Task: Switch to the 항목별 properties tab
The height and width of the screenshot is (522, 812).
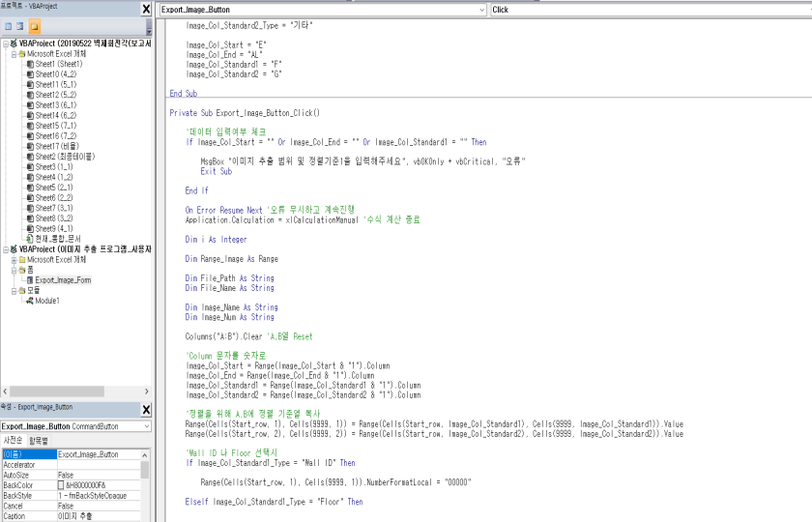Action: pos(40,440)
